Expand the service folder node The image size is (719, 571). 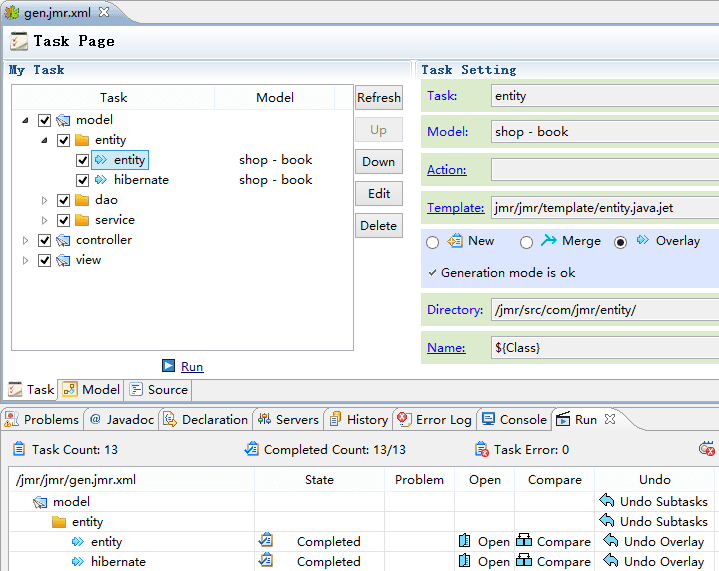44,220
